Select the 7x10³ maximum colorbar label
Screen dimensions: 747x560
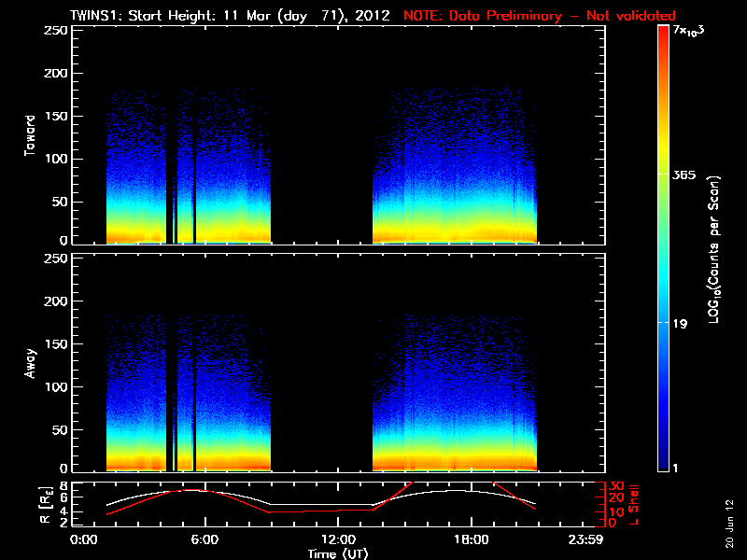(x=689, y=32)
